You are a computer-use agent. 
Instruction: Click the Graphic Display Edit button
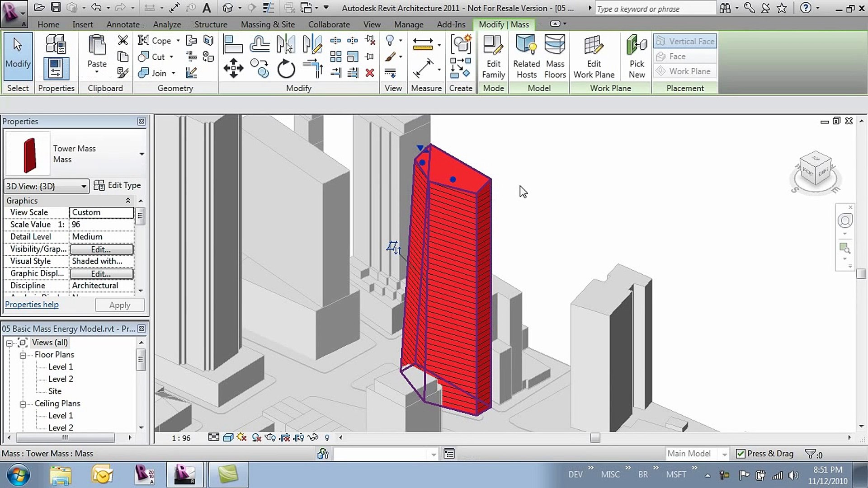coord(101,274)
